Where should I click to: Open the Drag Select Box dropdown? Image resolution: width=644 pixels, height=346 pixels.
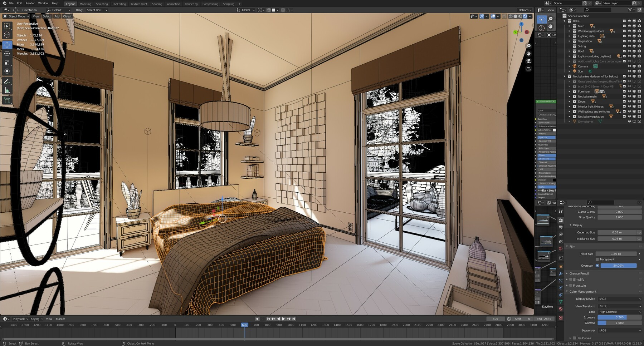coord(97,10)
